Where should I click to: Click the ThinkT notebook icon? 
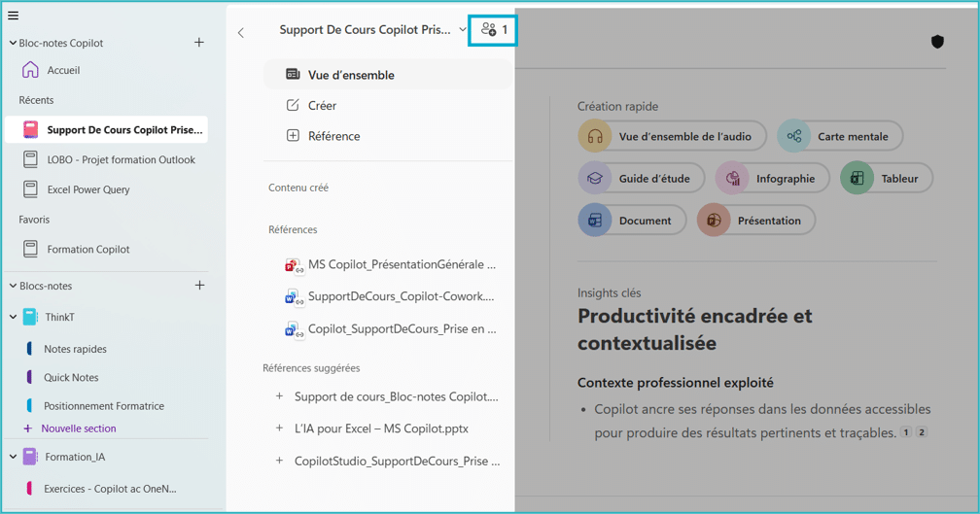click(x=29, y=317)
